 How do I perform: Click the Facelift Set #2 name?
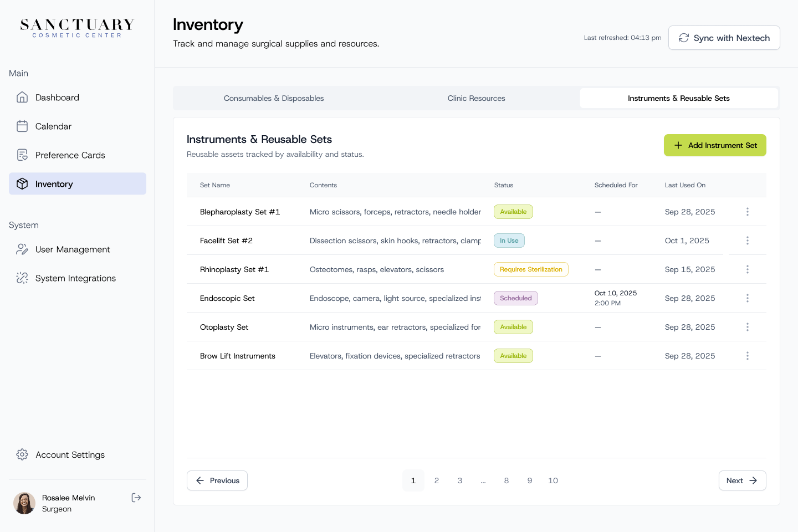226,241
